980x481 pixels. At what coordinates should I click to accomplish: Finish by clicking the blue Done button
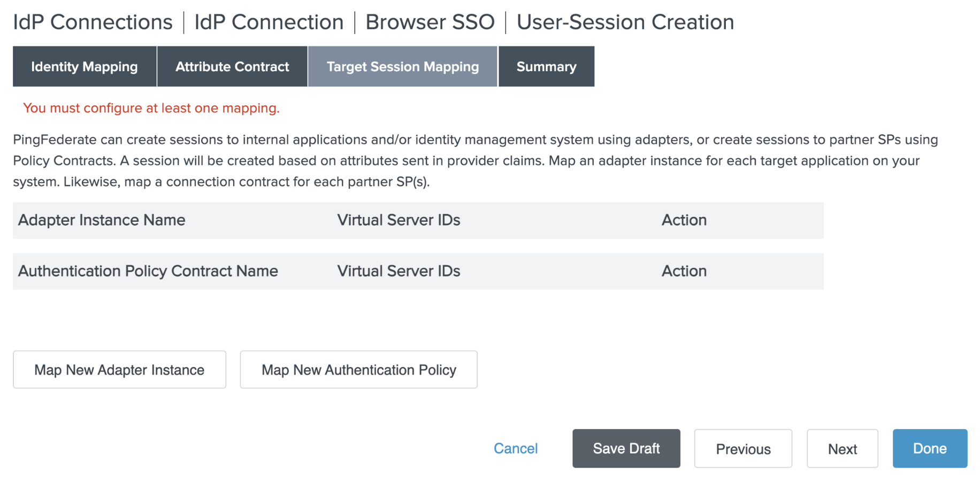pyautogui.click(x=929, y=448)
